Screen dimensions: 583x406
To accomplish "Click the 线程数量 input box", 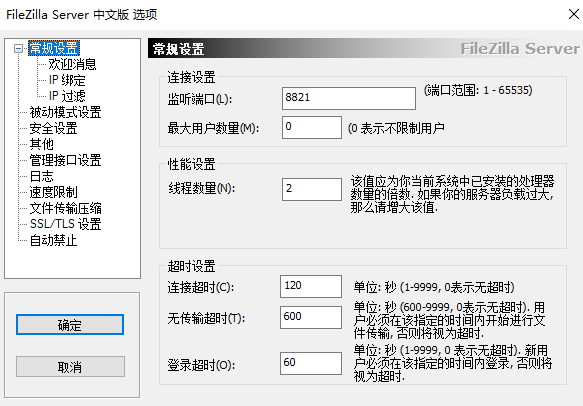I will 312,189.
